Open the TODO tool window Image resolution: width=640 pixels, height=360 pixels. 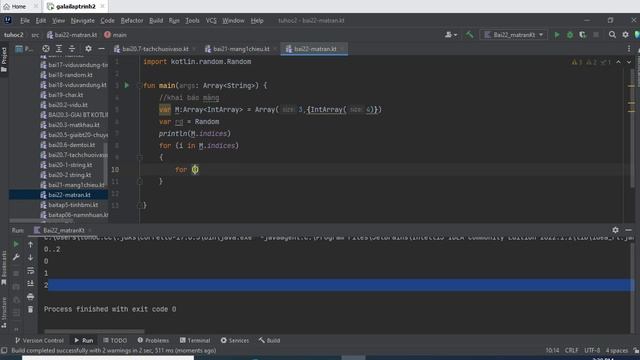115,340
